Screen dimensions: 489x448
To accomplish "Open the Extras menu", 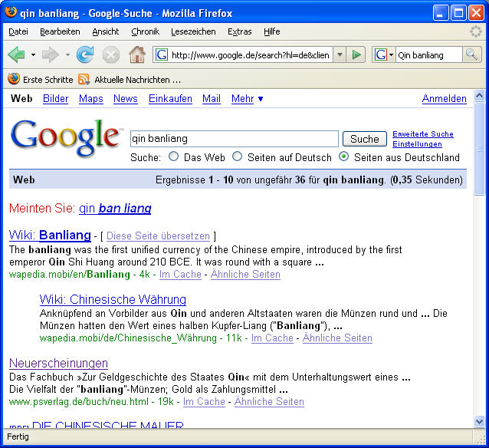I will (239, 31).
